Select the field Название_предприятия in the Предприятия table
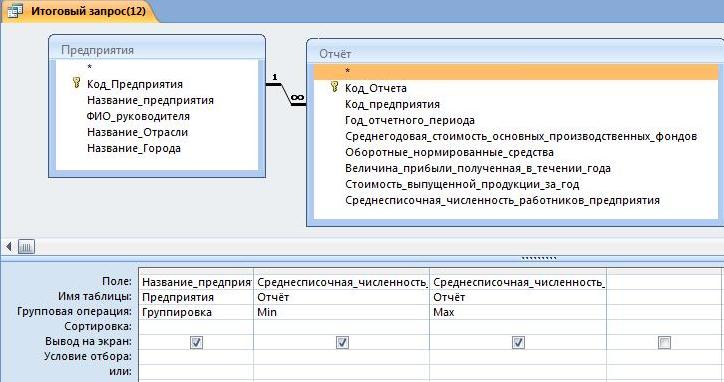The height and width of the screenshot is (382, 724). tap(150, 100)
